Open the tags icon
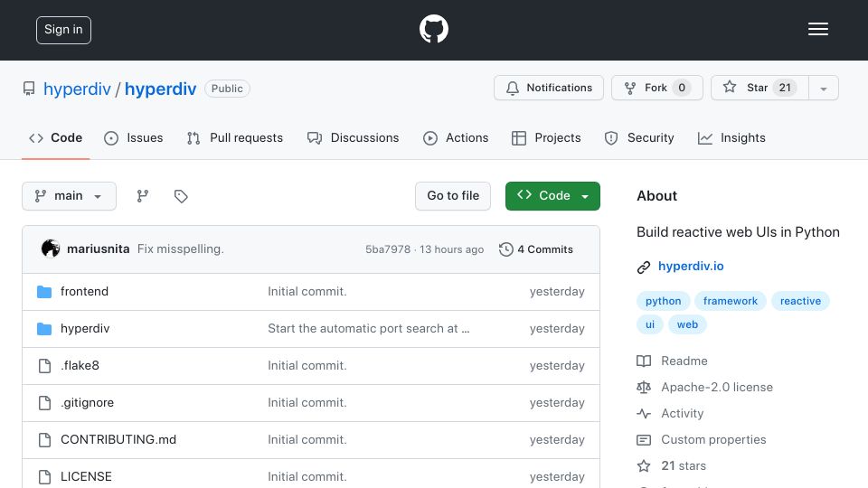The width and height of the screenshot is (868, 488). tap(181, 196)
